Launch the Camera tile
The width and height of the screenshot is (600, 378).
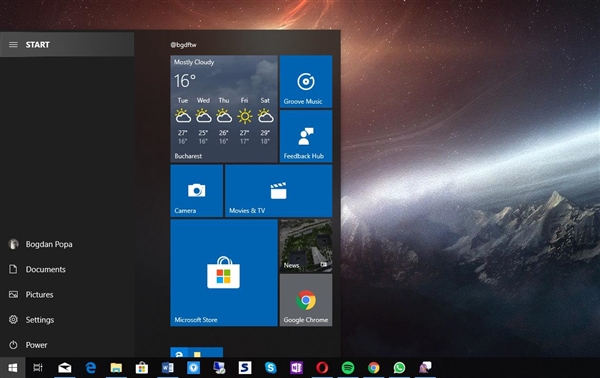[x=197, y=191]
